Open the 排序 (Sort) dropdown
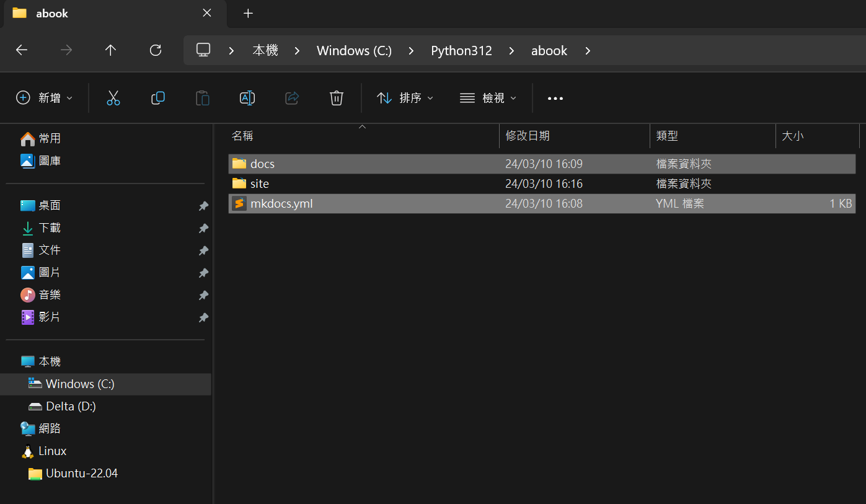Image resolution: width=866 pixels, height=504 pixels. (x=405, y=98)
